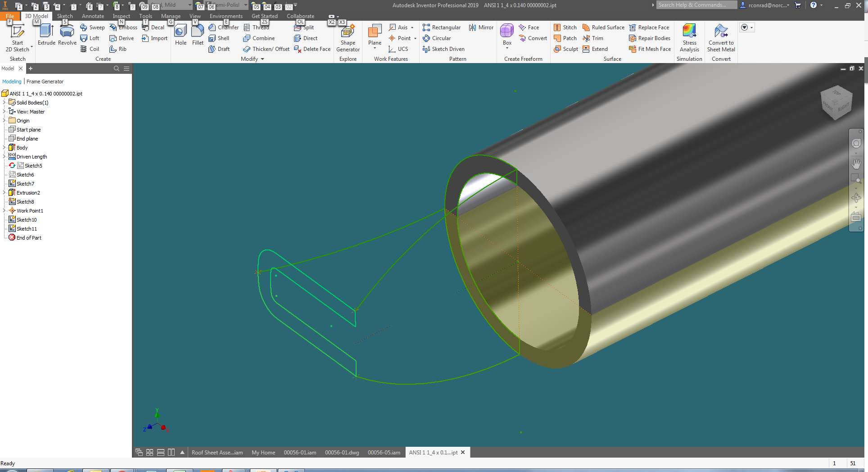Screen dimensions: 868x472
Task: Open the Stress Analysis tool
Action: pyautogui.click(x=689, y=38)
